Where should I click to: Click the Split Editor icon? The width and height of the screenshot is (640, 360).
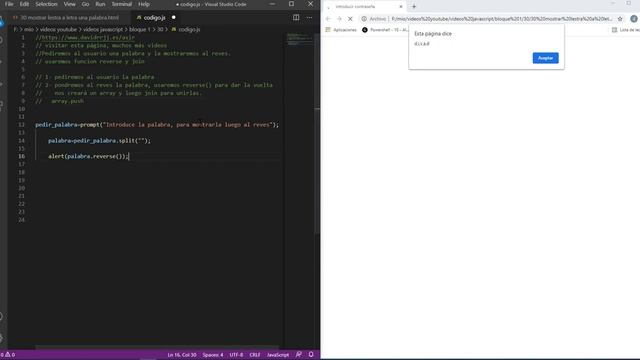click(x=296, y=18)
